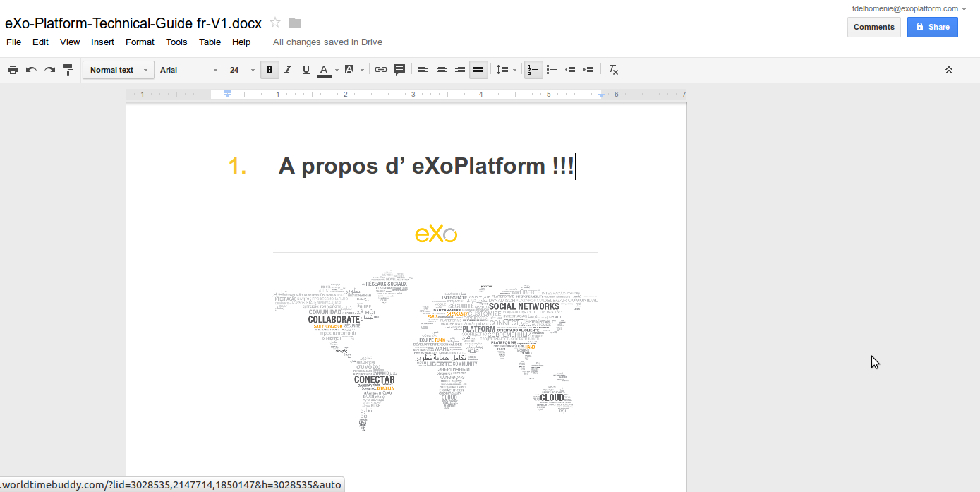Open the Normal text style dropdown
980x492 pixels.
pos(119,70)
